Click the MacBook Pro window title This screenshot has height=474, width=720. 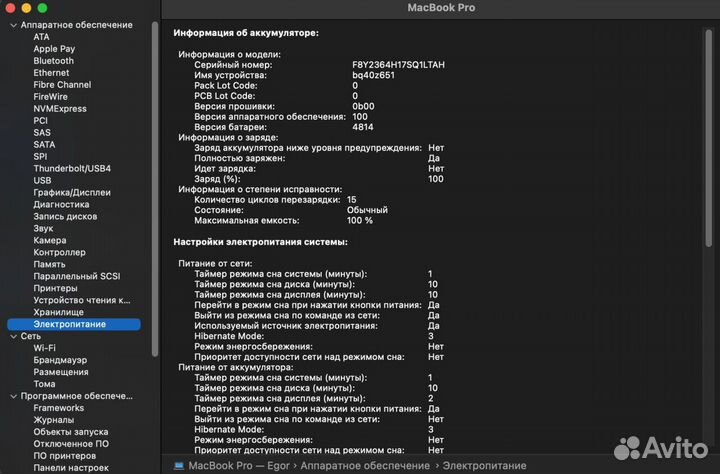(441, 8)
